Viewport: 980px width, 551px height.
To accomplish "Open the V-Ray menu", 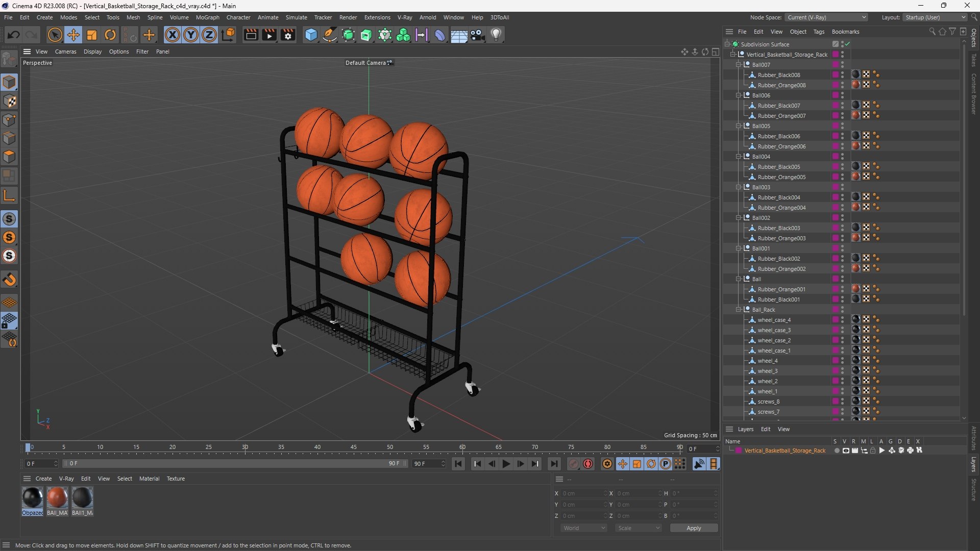I will (405, 17).
